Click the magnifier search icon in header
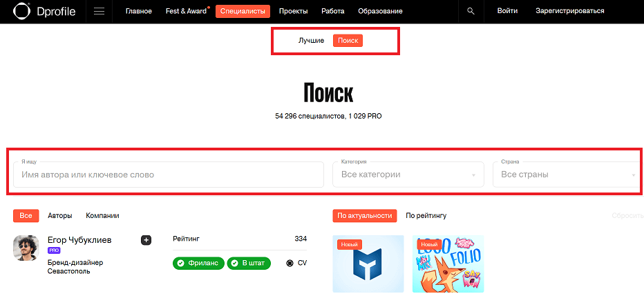Image resolution: width=644 pixels, height=296 pixels. [471, 11]
